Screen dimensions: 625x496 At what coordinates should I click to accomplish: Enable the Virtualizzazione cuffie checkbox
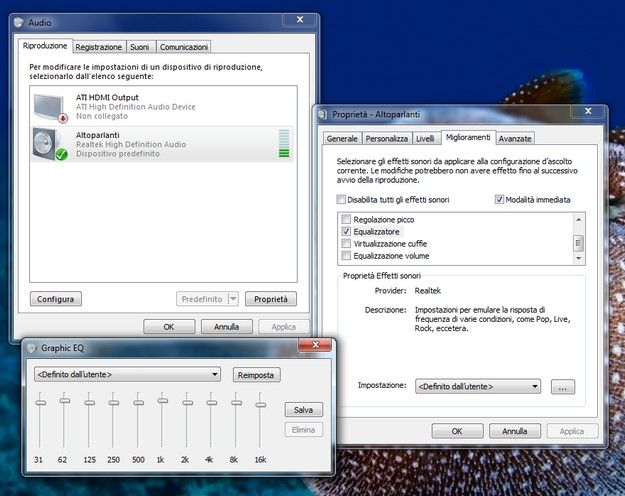point(346,243)
